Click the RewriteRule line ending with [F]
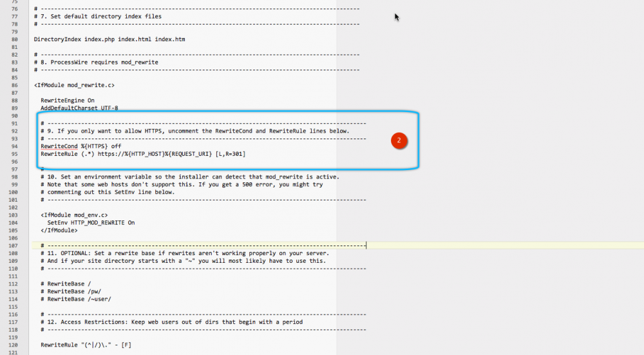The width and height of the screenshot is (644, 355). coord(86,345)
